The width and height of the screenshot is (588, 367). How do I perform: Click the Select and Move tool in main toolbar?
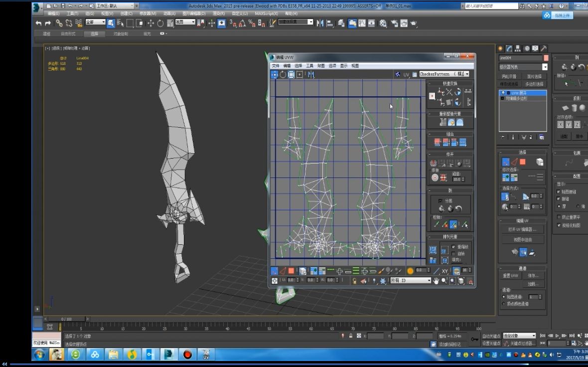point(150,23)
